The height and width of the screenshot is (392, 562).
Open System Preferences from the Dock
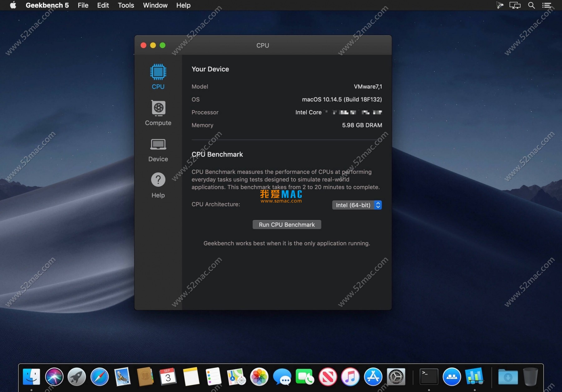pyautogui.click(x=396, y=377)
